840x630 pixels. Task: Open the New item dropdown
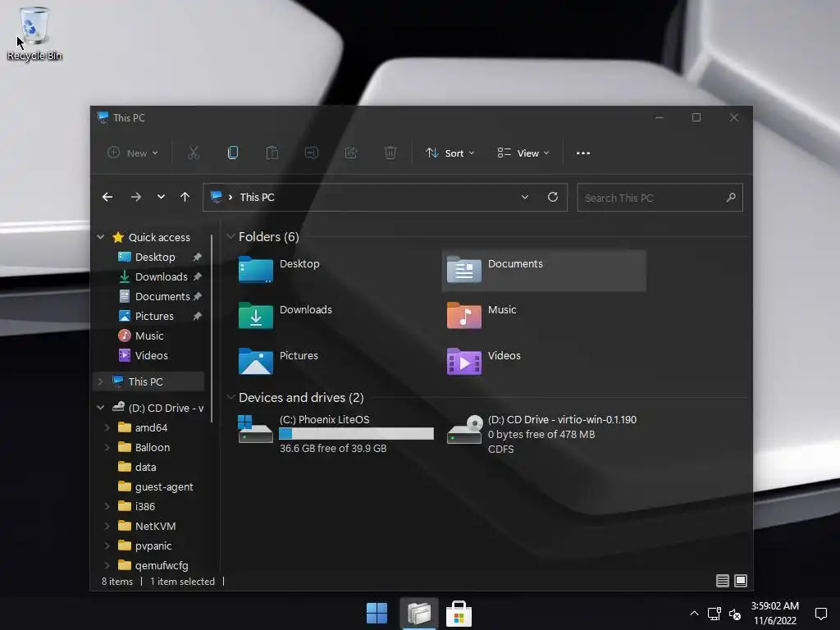pos(133,153)
